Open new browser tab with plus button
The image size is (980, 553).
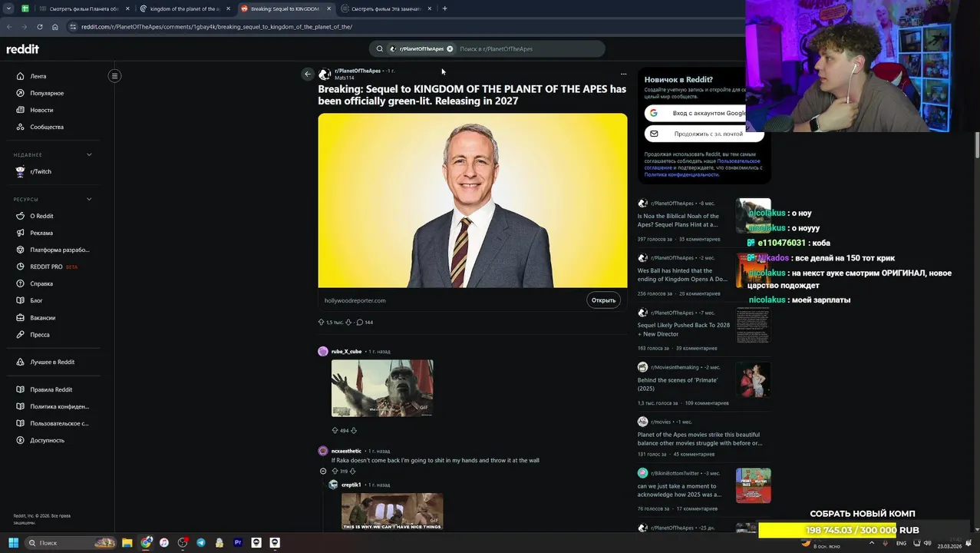tap(444, 8)
